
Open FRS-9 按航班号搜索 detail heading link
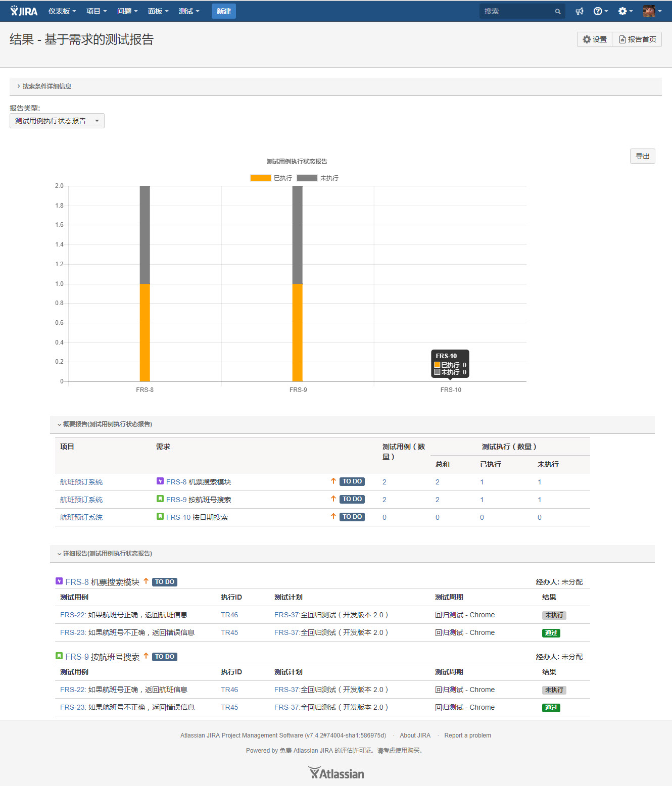click(x=103, y=657)
